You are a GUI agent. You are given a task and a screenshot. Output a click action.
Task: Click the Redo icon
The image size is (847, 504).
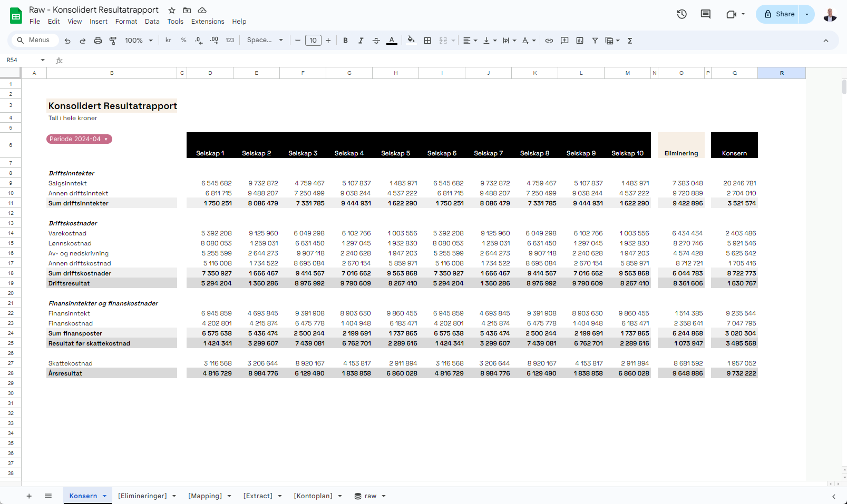[x=83, y=41]
